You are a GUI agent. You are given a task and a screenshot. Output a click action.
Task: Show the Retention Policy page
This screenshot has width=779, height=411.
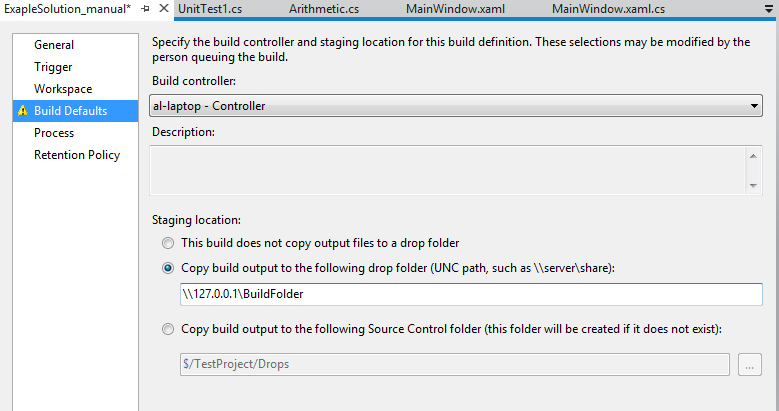77,155
